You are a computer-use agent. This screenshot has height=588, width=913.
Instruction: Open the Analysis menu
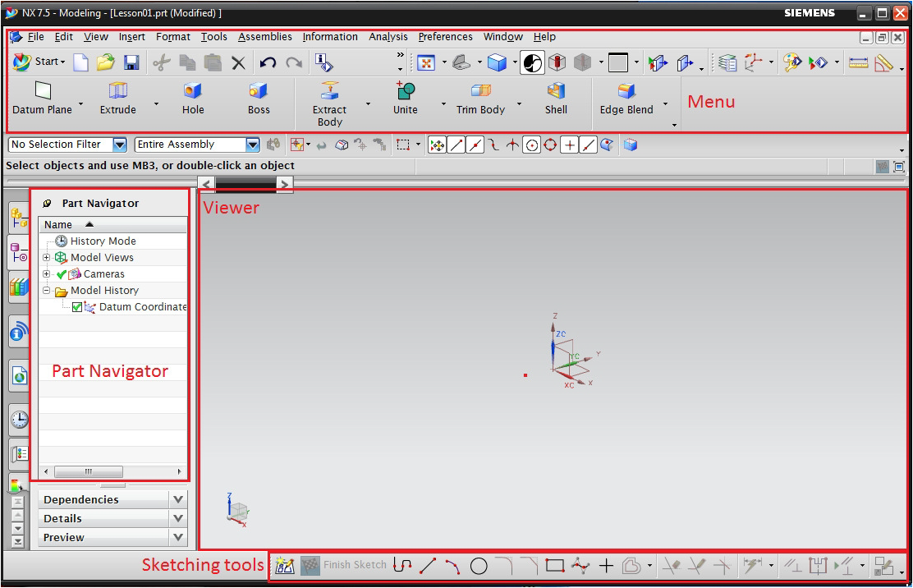click(388, 37)
